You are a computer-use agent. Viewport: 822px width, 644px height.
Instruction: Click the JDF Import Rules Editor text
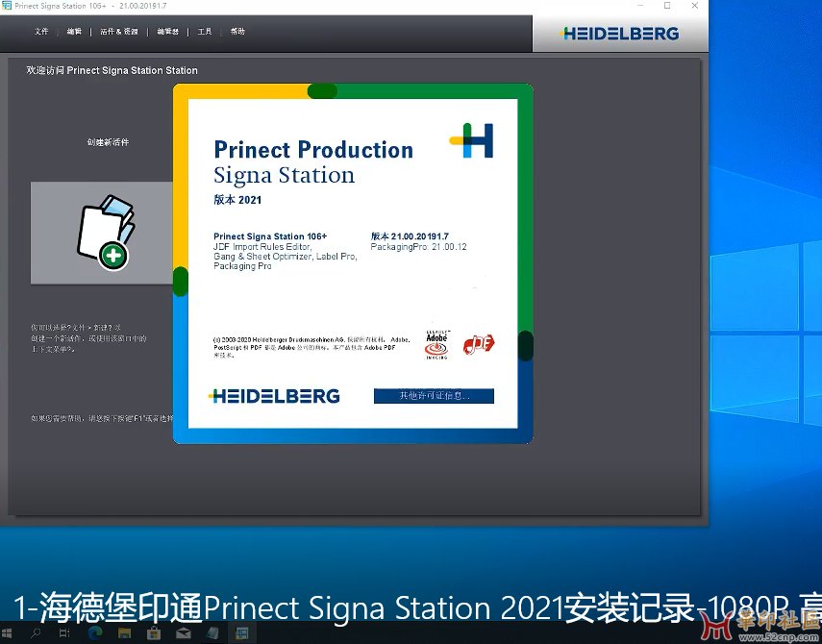262,247
